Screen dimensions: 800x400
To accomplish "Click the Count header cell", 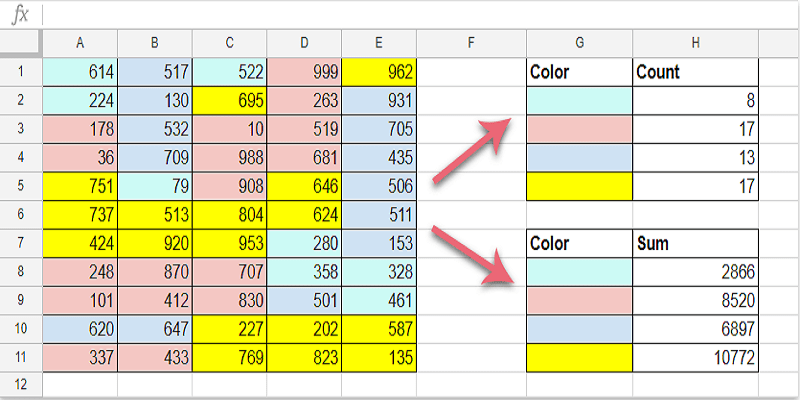I will [x=696, y=72].
